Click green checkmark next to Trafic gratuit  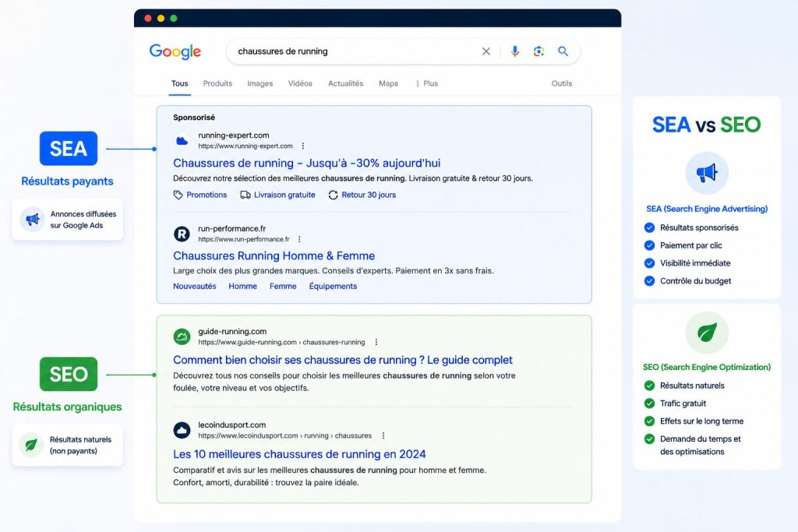pyautogui.click(x=649, y=403)
